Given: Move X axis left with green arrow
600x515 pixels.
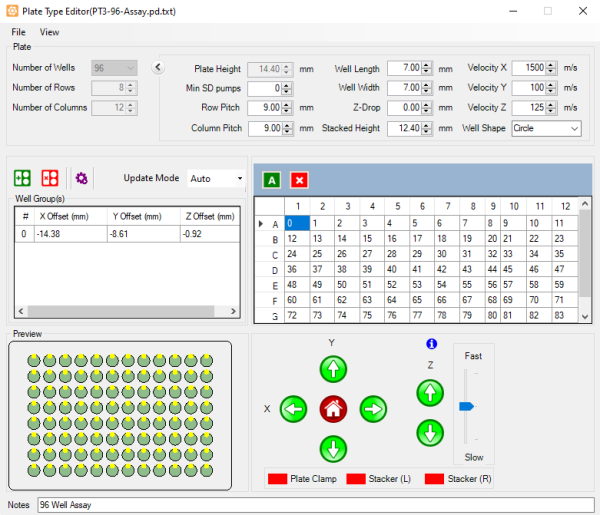Looking at the screenshot, I should 293,409.
